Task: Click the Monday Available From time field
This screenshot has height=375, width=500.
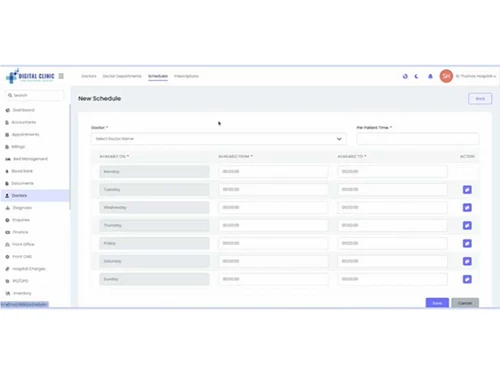Action: pos(273,172)
